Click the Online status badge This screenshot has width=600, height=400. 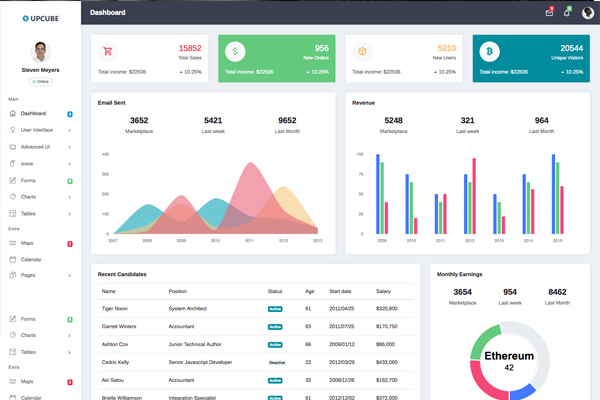[40, 82]
